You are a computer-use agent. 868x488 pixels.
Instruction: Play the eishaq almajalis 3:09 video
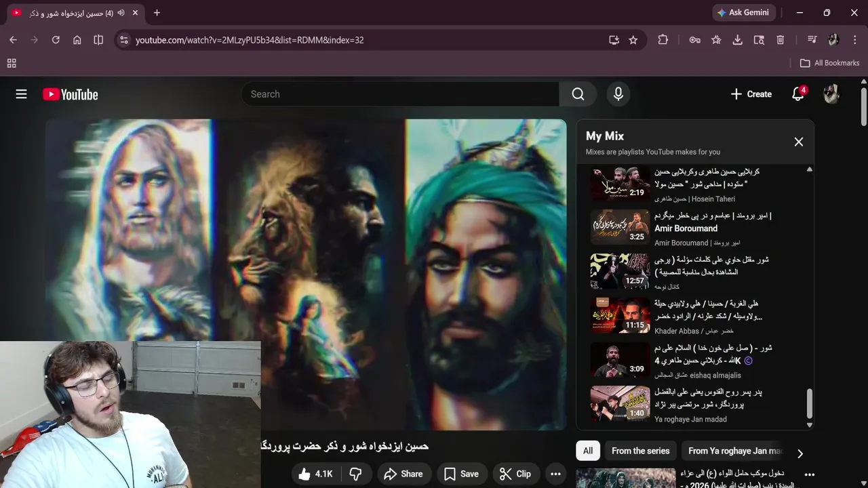click(620, 360)
